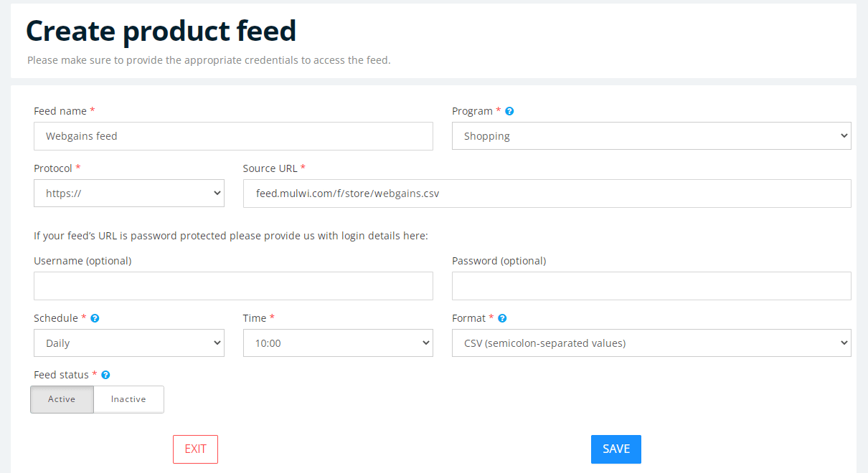
Task: Set Feed status to Active
Action: [x=62, y=399]
